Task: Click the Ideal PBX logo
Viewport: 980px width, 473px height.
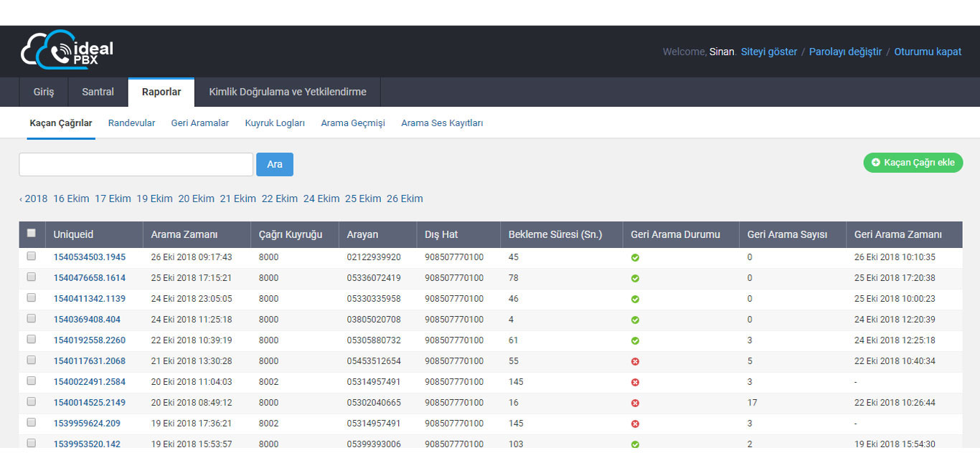Action: (67, 50)
